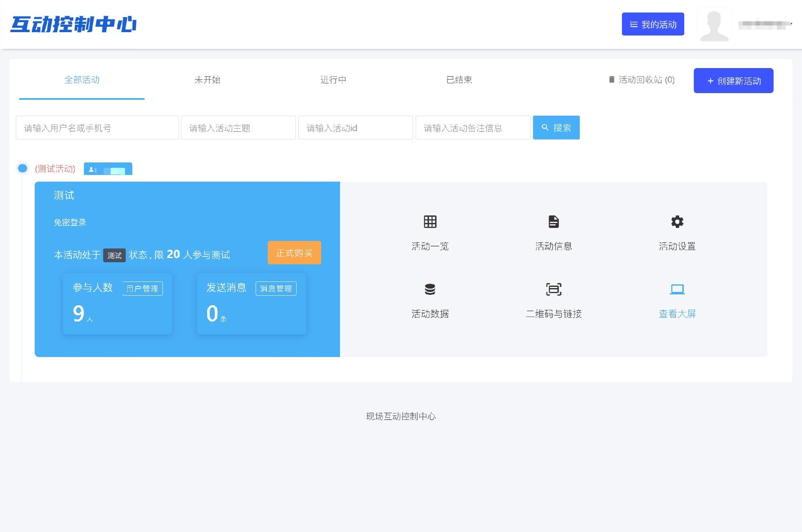Focus the 活动id input field

pos(355,128)
